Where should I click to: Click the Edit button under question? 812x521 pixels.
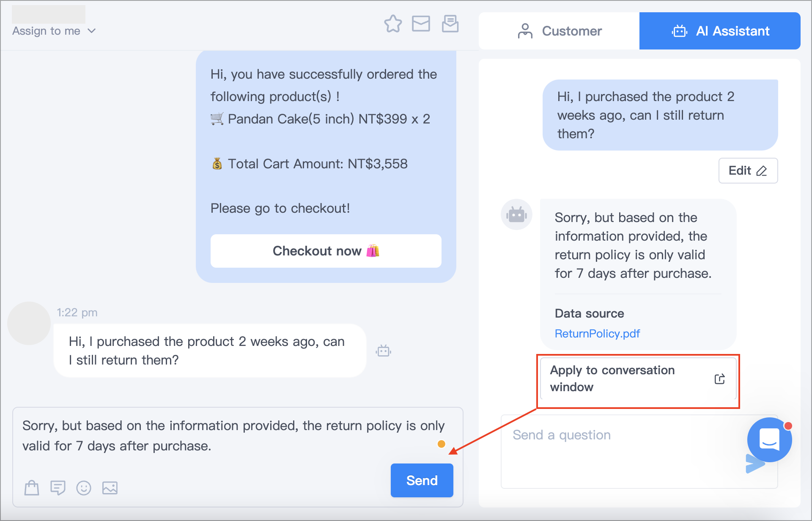point(748,170)
